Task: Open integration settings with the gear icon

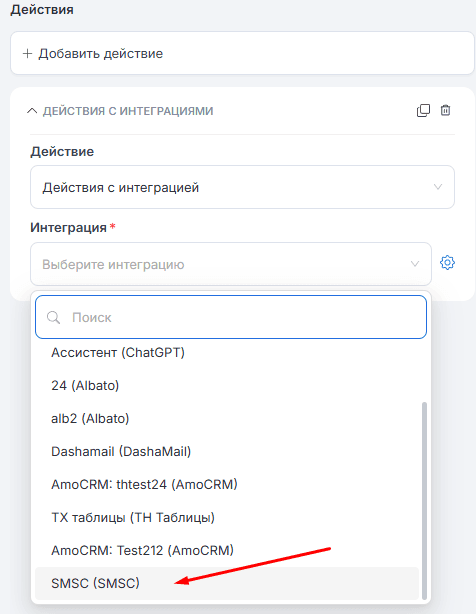Action: (x=447, y=263)
